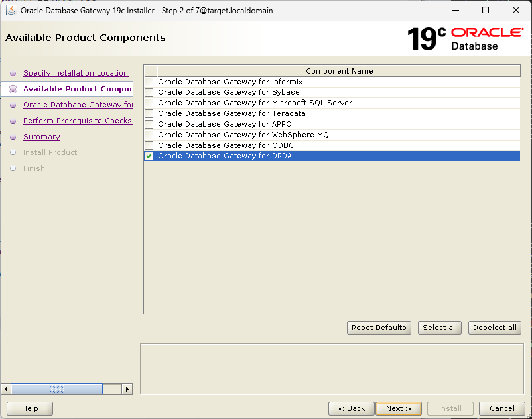532x419 pixels.
Task: Tick the Gateway for ODBC checkbox
Action: click(149, 145)
